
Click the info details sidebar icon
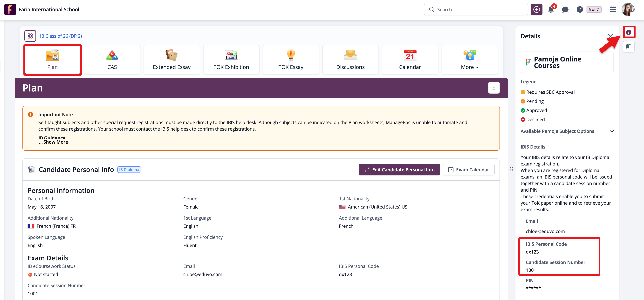coord(629,32)
